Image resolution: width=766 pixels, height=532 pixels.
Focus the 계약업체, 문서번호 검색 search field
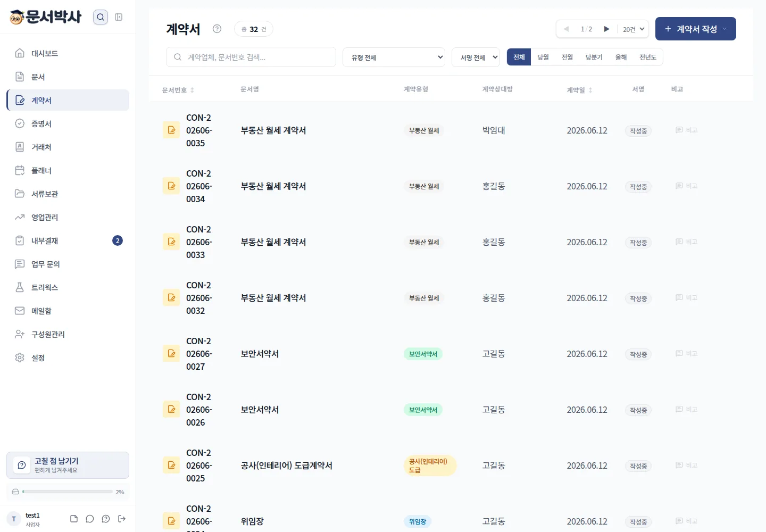[251, 57]
